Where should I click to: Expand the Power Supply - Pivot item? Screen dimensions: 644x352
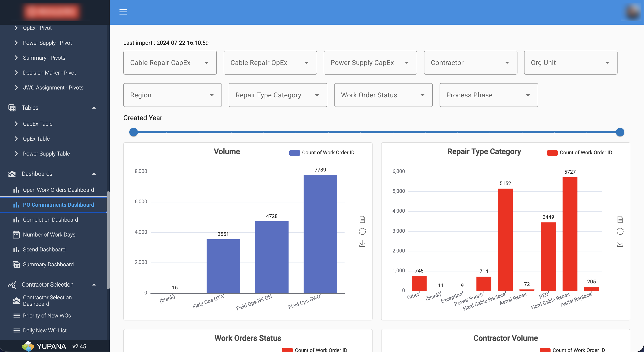pyautogui.click(x=47, y=43)
